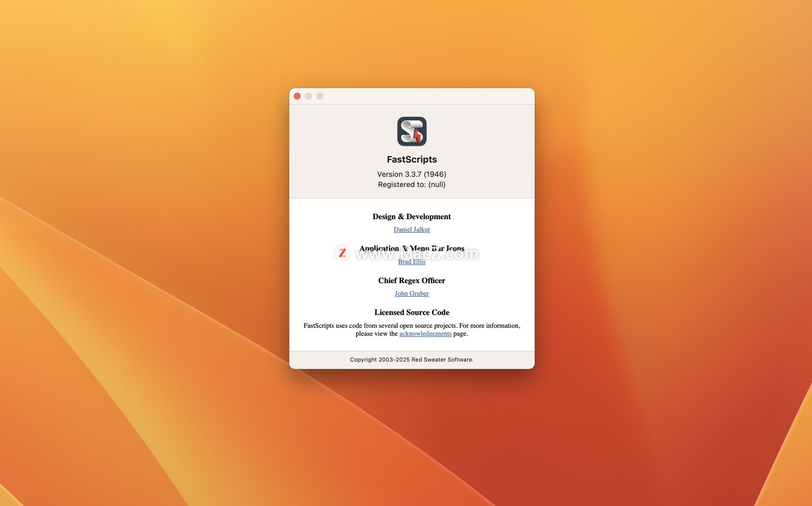Click the Registered to: (null) text
The height and width of the screenshot is (506, 812).
[411, 184]
